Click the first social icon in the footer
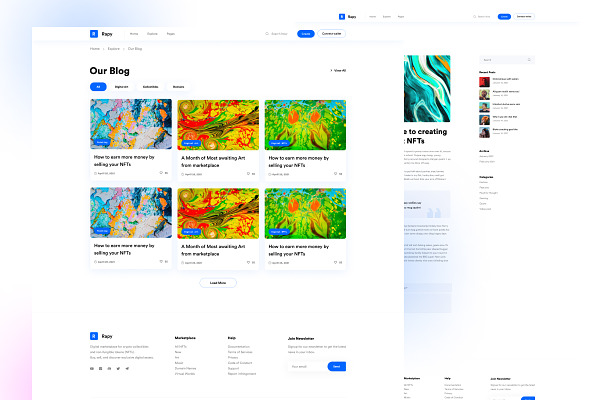This screenshot has height=400, width=600. pyautogui.click(x=92, y=369)
